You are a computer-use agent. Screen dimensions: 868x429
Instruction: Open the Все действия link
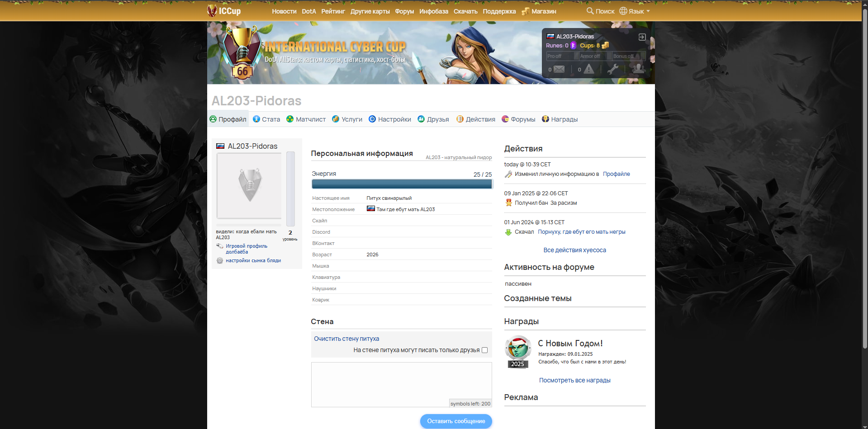point(574,250)
